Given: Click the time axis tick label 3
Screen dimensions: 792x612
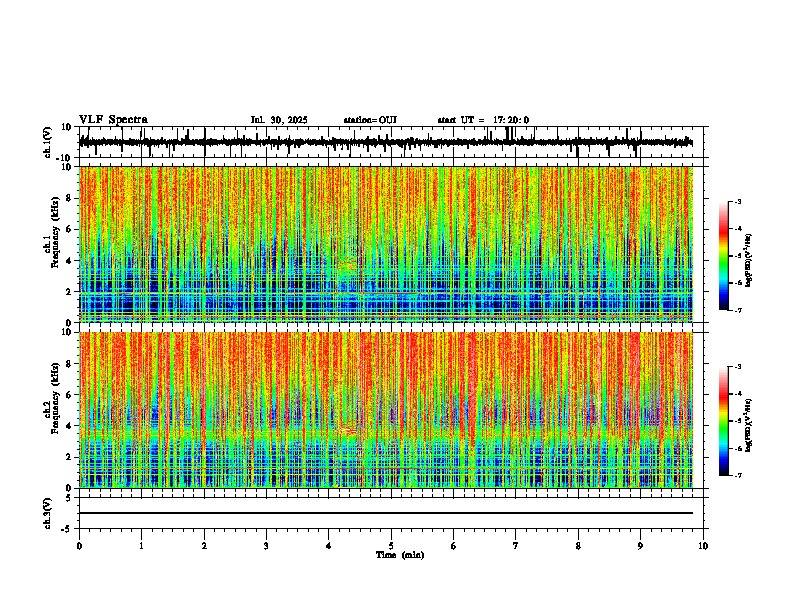Looking at the screenshot, I should click(x=266, y=546).
